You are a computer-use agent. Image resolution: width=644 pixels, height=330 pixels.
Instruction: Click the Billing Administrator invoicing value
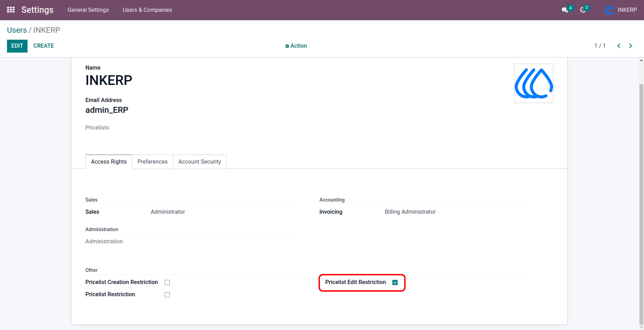pos(410,212)
